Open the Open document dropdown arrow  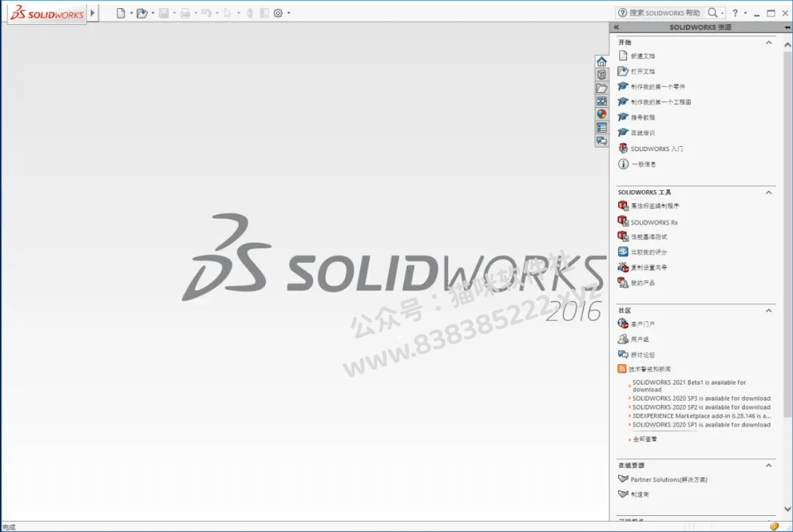click(x=153, y=13)
